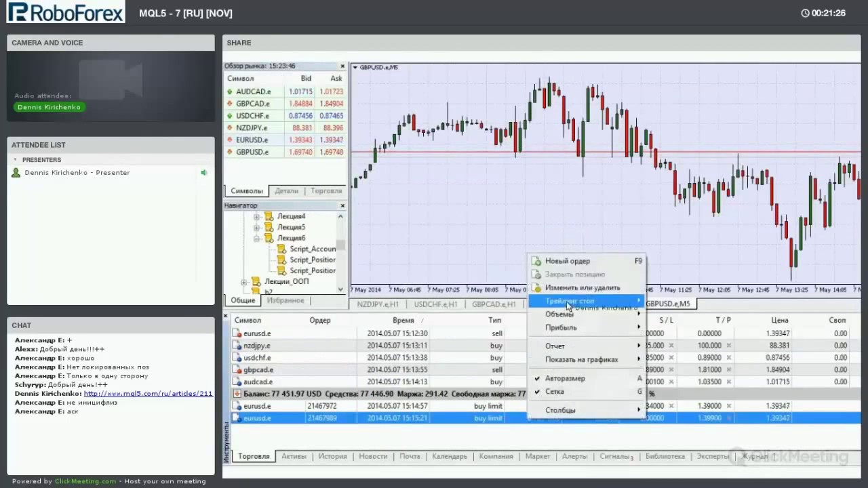
Task: Click order 21467972 eurusd.e icon
Action: point(237,406)
